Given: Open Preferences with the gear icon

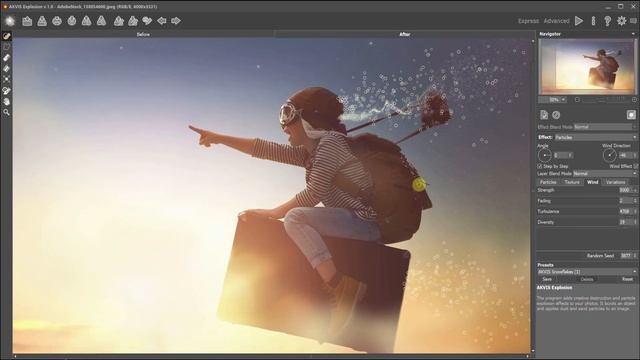Looking at the screenshot, I should coord(622,21).
